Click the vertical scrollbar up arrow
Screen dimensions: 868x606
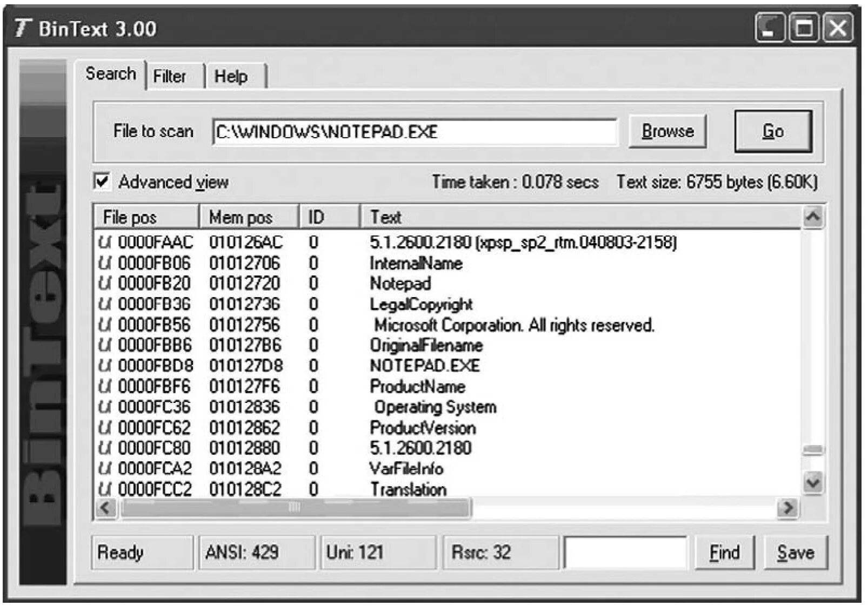813,217
